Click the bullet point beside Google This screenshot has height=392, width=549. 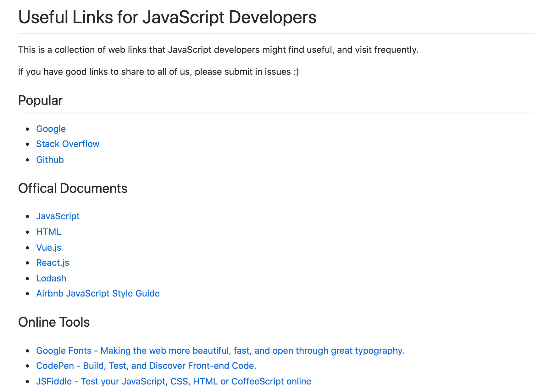point(28,129)
